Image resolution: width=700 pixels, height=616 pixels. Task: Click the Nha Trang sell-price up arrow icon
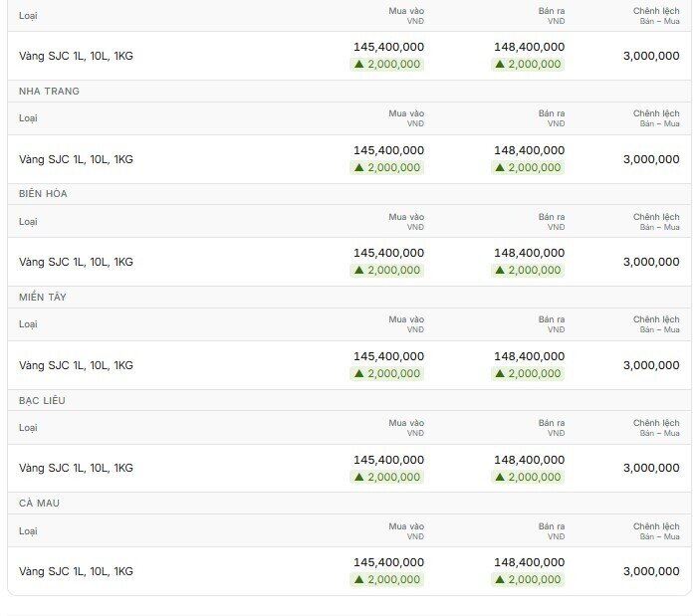tap(500, 167)
